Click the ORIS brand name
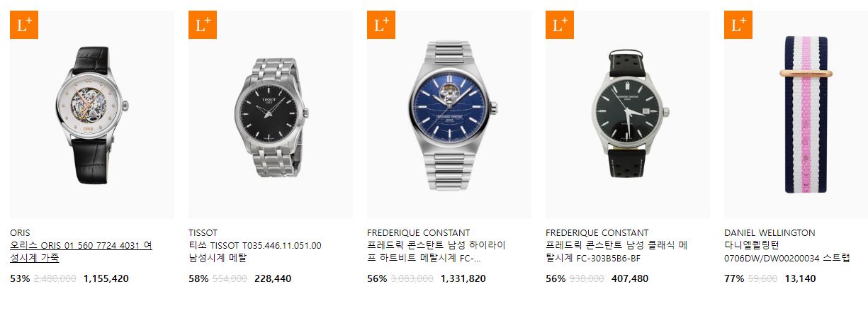Image resolution: width=868 pixels, height=316 pixels. click(x=20, y=232)
